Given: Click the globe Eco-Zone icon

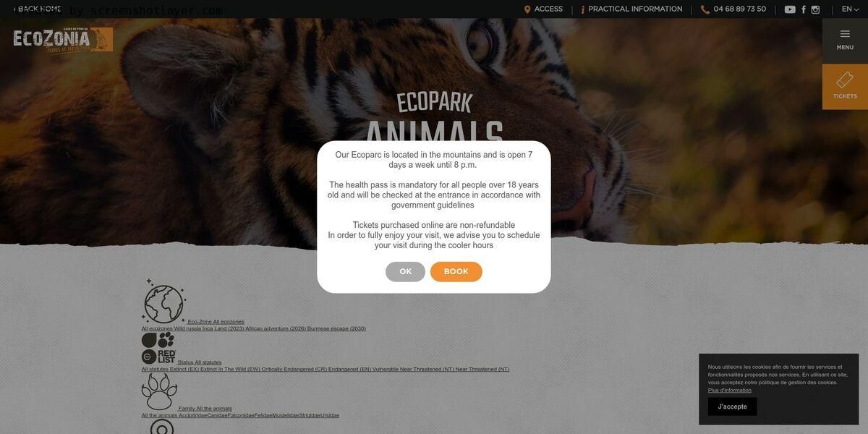Looking at the screenshot, I should click(163, 302).
